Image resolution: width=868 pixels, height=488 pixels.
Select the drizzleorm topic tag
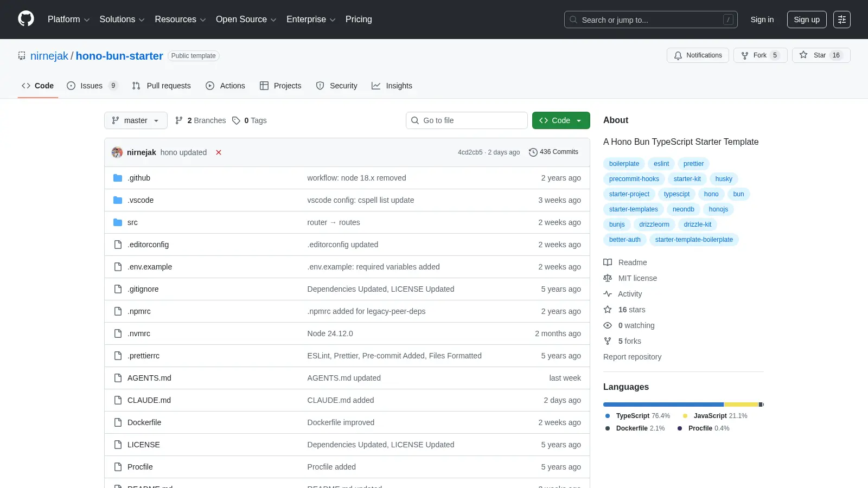tap(654, 224)
